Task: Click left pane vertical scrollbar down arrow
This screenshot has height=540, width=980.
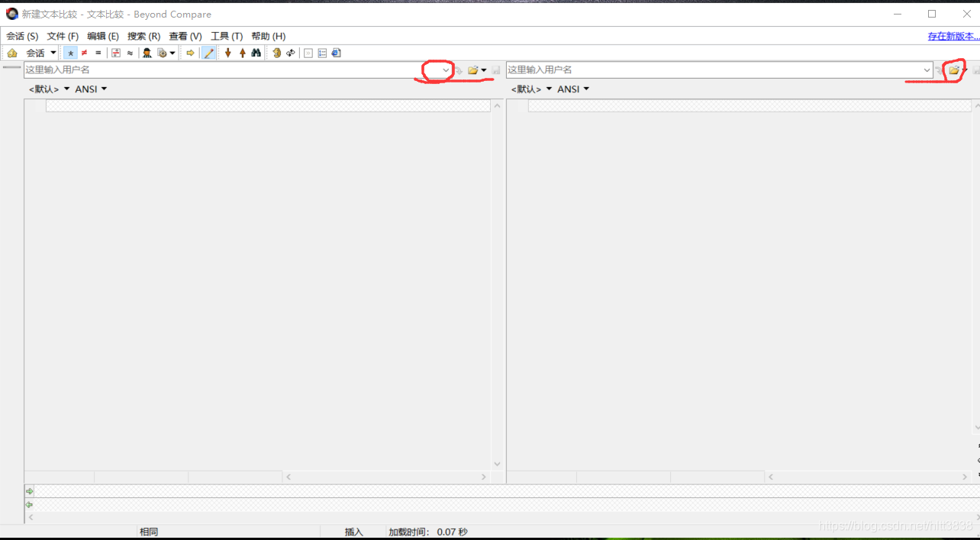Action: pos(498,464)
